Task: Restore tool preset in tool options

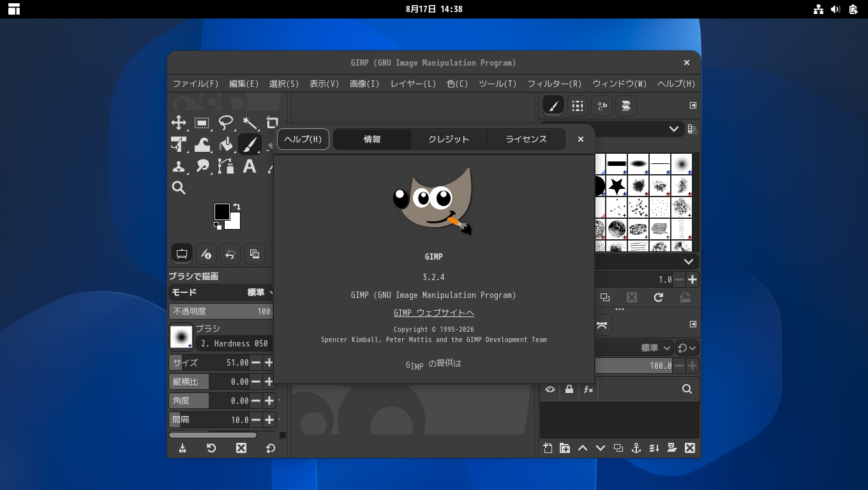Action: click(x=211, y=448)
